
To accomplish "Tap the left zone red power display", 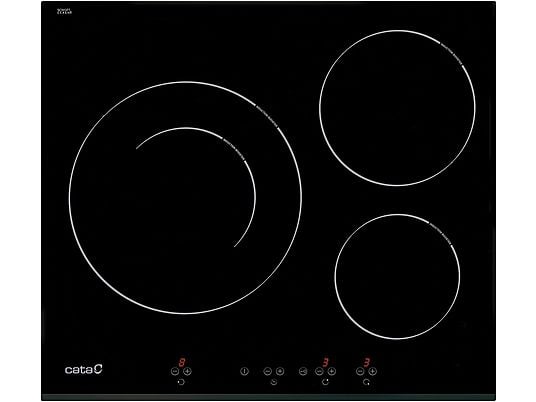I will [182, 362].
